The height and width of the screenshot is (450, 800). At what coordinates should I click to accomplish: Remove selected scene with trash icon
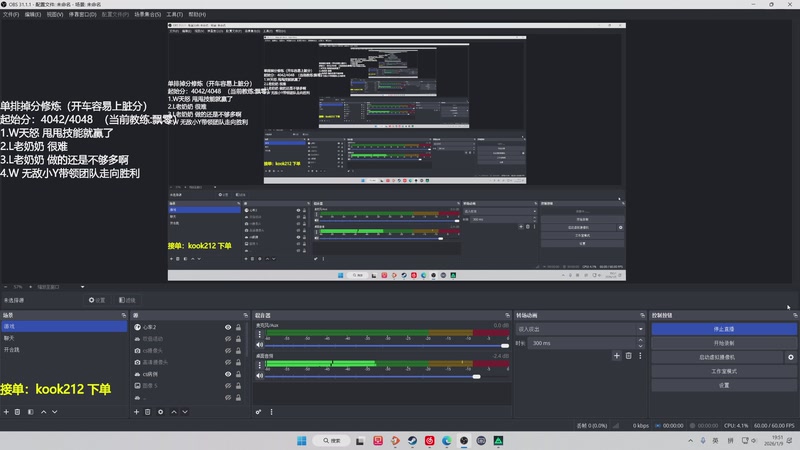click(17, 412)
